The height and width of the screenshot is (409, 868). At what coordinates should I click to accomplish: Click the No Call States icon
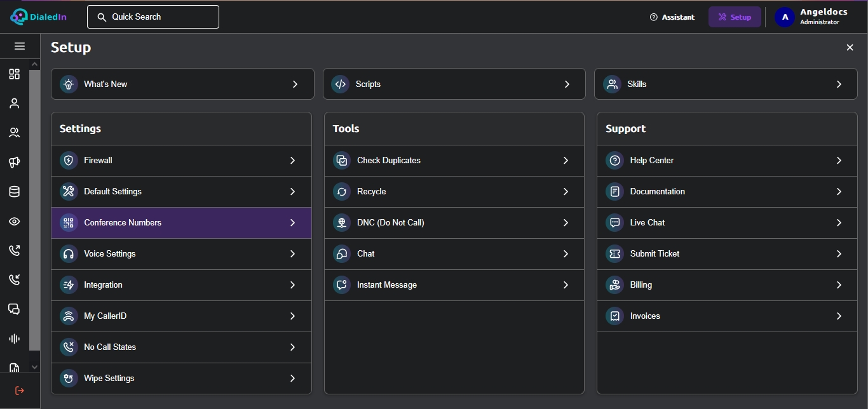pos(69,347)
